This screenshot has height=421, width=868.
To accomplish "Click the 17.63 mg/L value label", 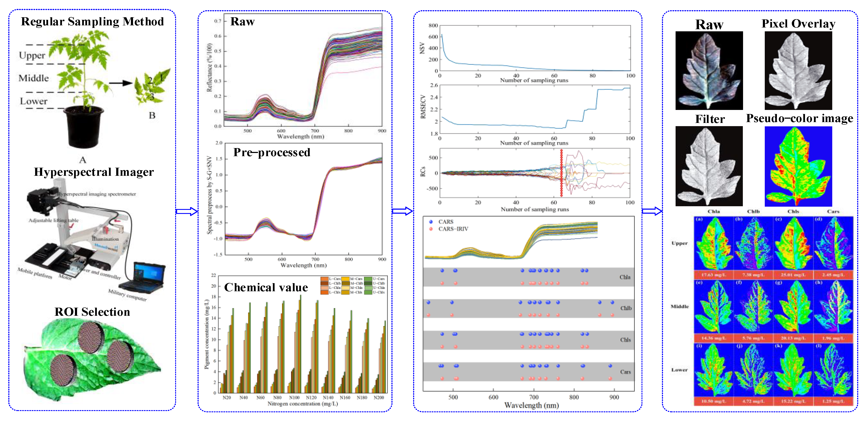I will 713,275.
